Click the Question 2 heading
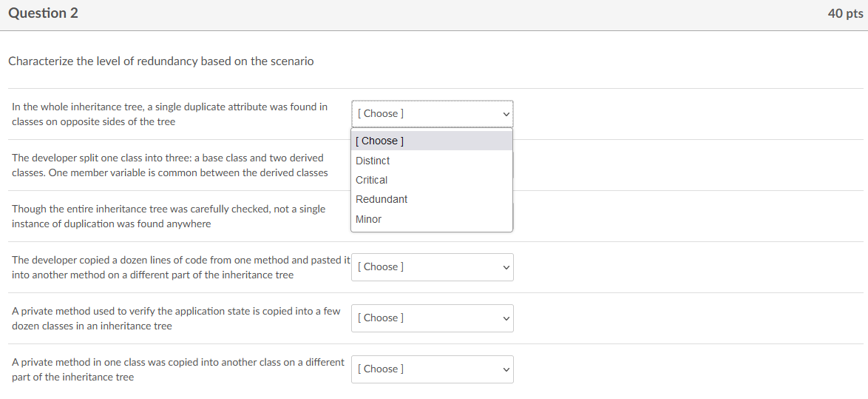This screenshot has height=399, width=868. click(x=43, y=13)
